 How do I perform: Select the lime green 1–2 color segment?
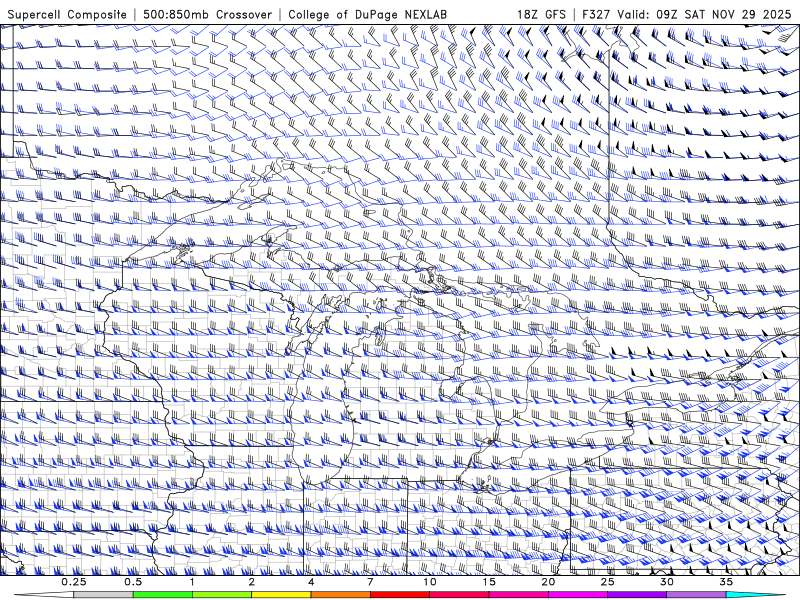(222, 595)
